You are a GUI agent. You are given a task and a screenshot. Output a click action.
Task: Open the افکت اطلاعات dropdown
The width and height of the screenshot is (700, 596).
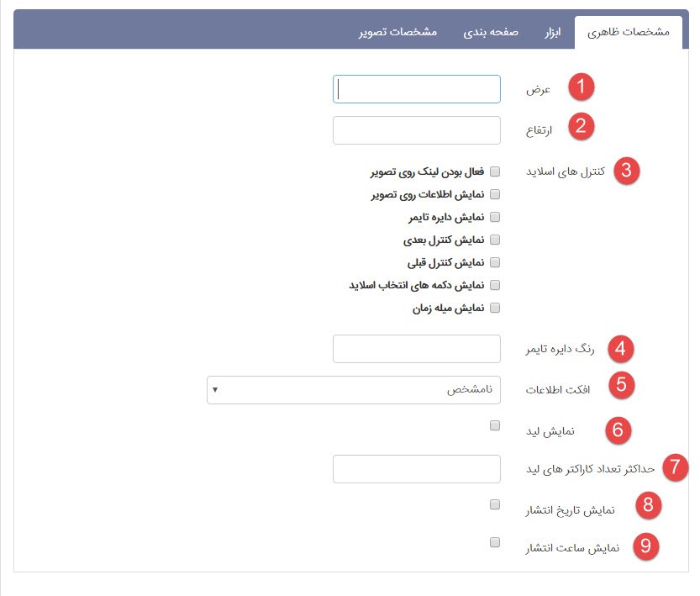tap(354, 390)
